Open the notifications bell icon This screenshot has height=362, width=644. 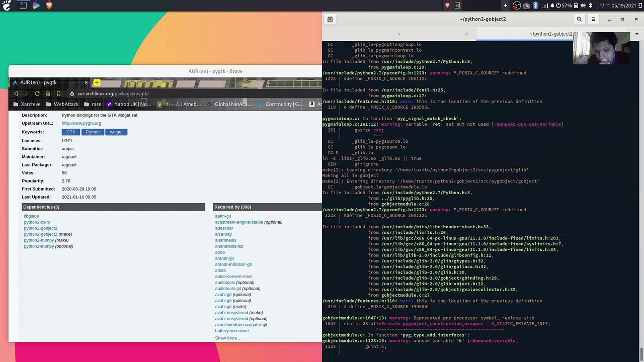tap(552, 6)
